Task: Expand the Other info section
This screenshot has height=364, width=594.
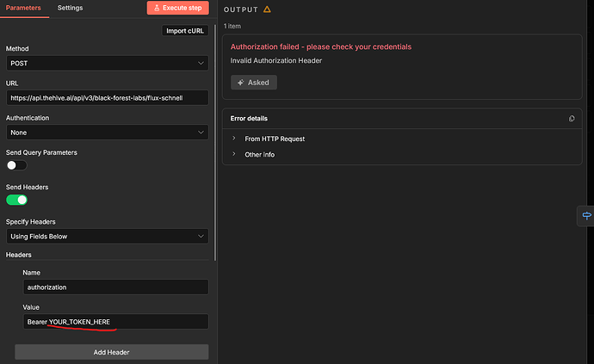Action: point(259,154)
